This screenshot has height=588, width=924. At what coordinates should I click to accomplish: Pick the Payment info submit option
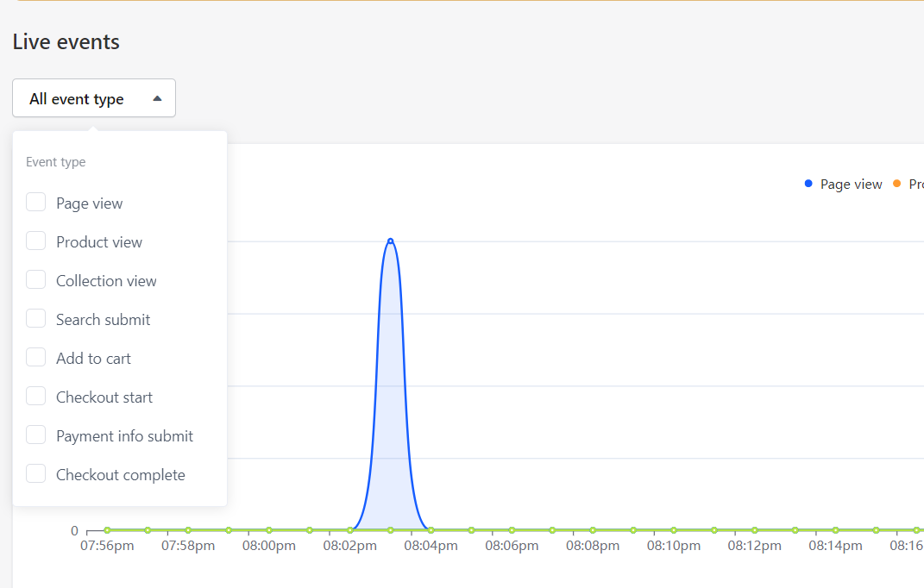[124, 436]
